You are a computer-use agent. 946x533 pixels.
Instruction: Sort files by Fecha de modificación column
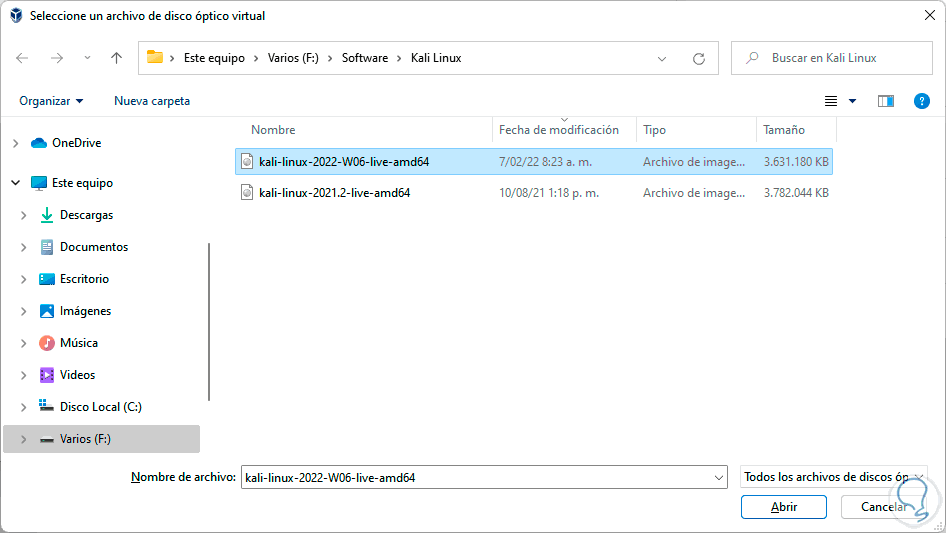click(x=559, y=130)
